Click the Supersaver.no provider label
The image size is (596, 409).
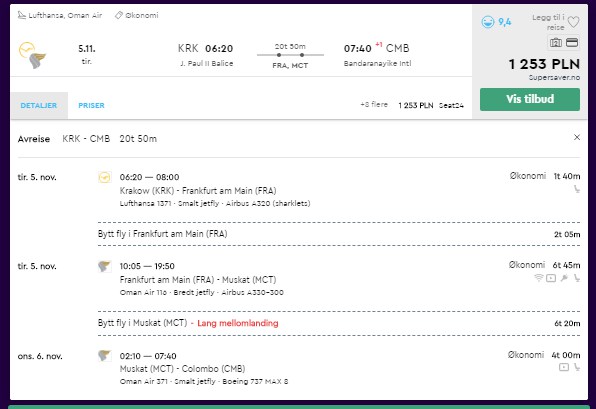tap(554, 78)
